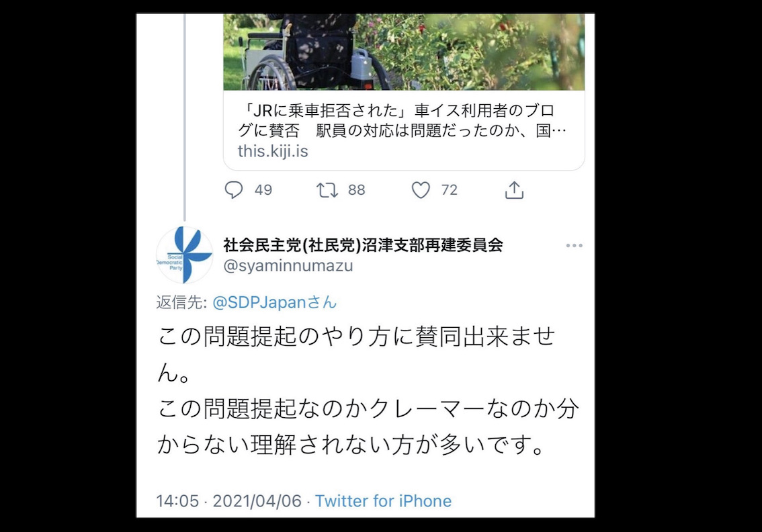Click the 社会民主党(社民党)沼津支部再建委員会 display name
The image size is (762, 532).
coord(363,245)
